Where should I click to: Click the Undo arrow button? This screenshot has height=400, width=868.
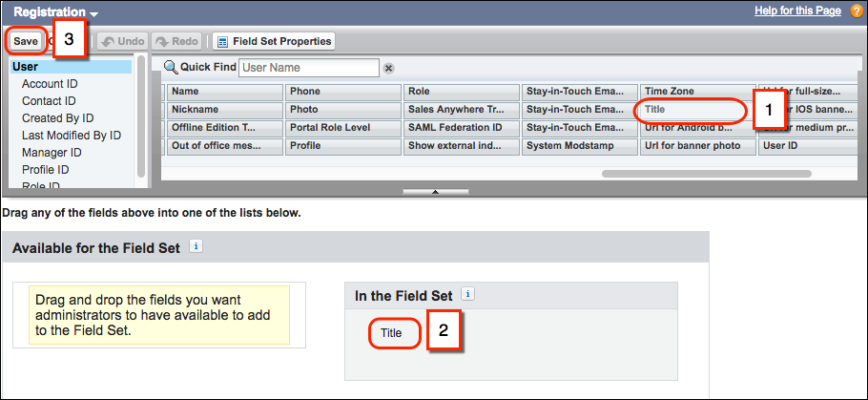[x=123, y=42]
